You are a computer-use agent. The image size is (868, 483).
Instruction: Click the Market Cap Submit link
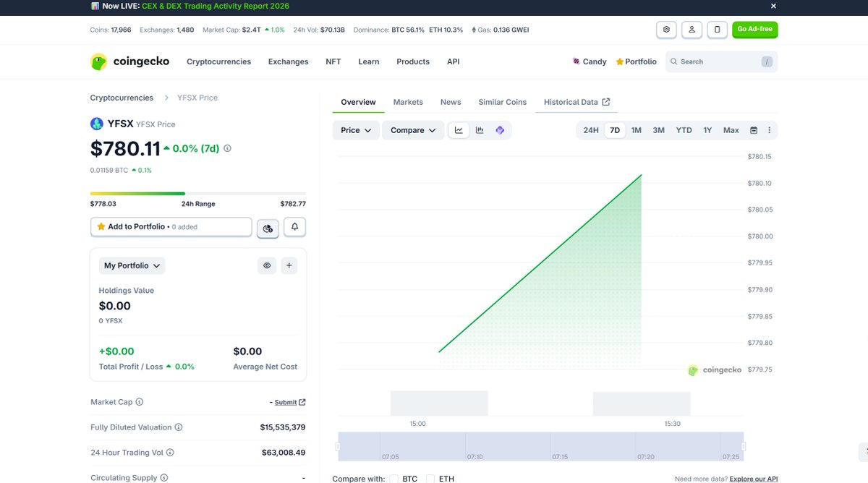click(x=289, y=402)
